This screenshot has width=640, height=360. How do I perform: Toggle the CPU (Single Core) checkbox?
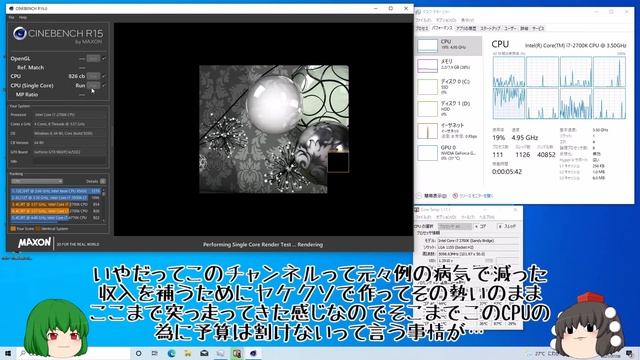tap(104, 85)
